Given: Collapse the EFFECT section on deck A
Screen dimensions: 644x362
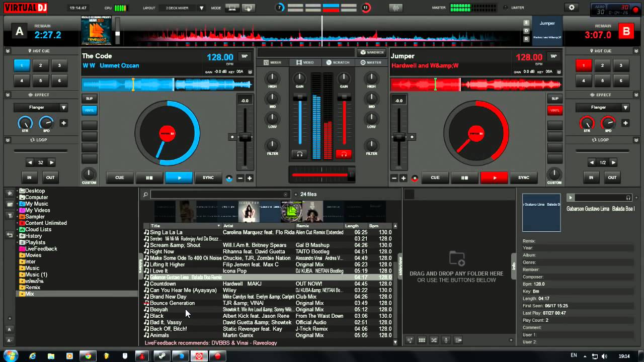Looking at the screenshot, I should pyautogui.click(x=8, y=95).
